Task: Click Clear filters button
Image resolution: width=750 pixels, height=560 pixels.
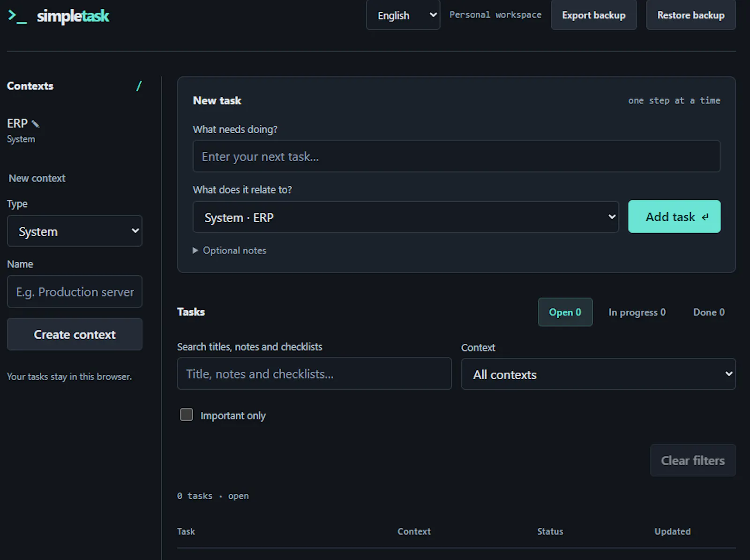Action: (x=692, y=460)
